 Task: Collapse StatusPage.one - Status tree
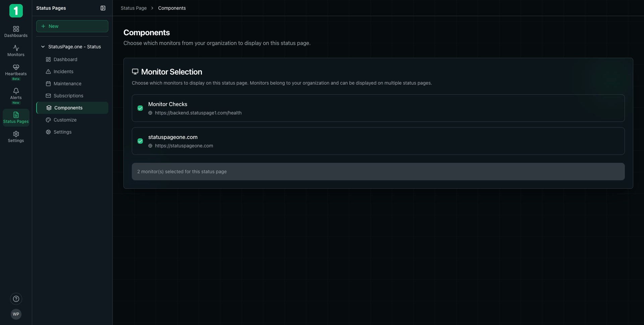(x=43, y=47)
